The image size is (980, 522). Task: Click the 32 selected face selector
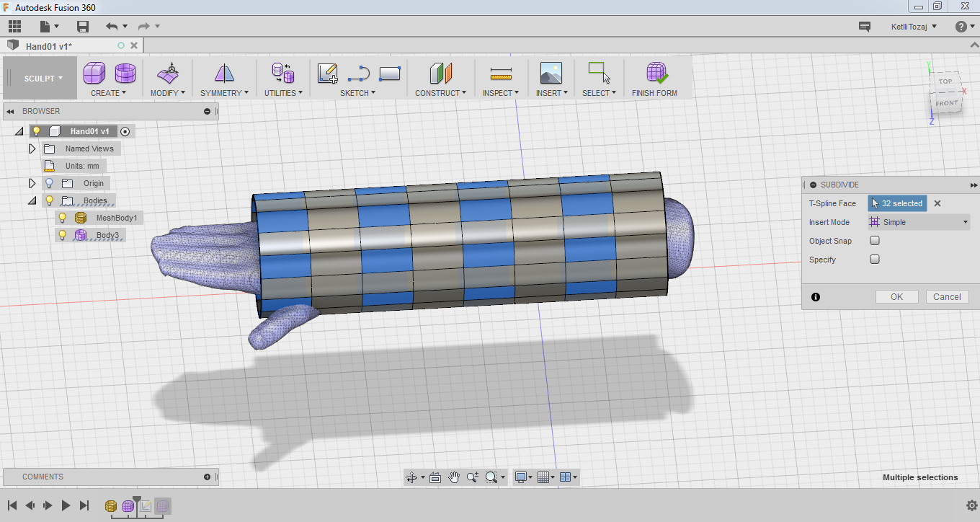(898, 203)
